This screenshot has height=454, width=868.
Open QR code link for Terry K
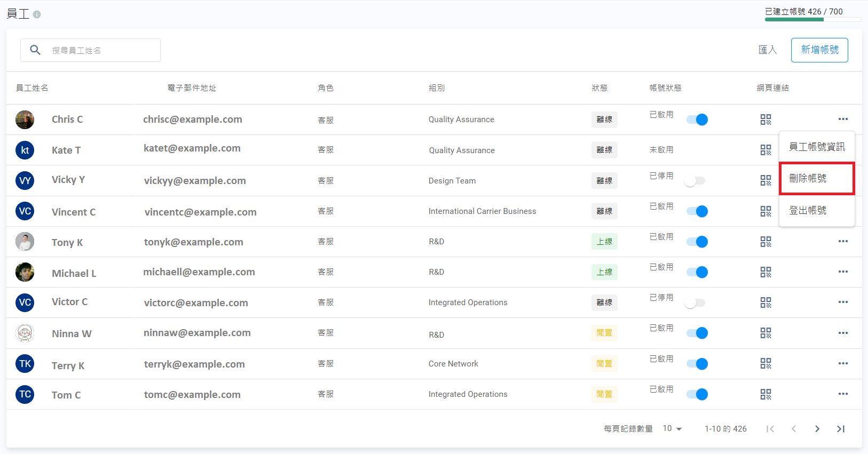(x=766, y=363)
